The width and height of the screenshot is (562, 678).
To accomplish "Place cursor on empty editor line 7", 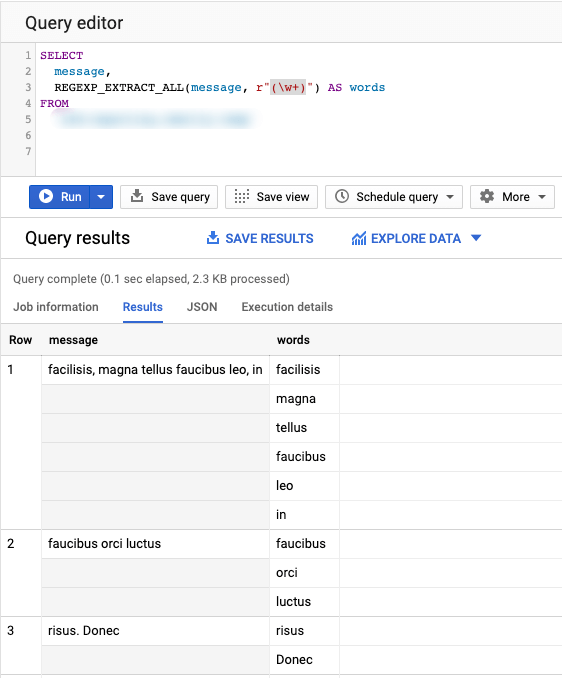I will coord(298,151).
